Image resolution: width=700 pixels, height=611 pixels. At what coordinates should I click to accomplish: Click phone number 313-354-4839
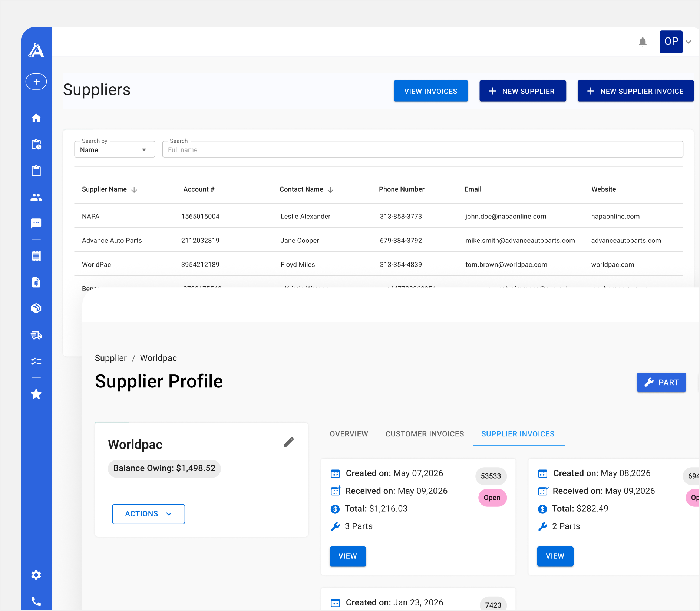tap(401, 264)
